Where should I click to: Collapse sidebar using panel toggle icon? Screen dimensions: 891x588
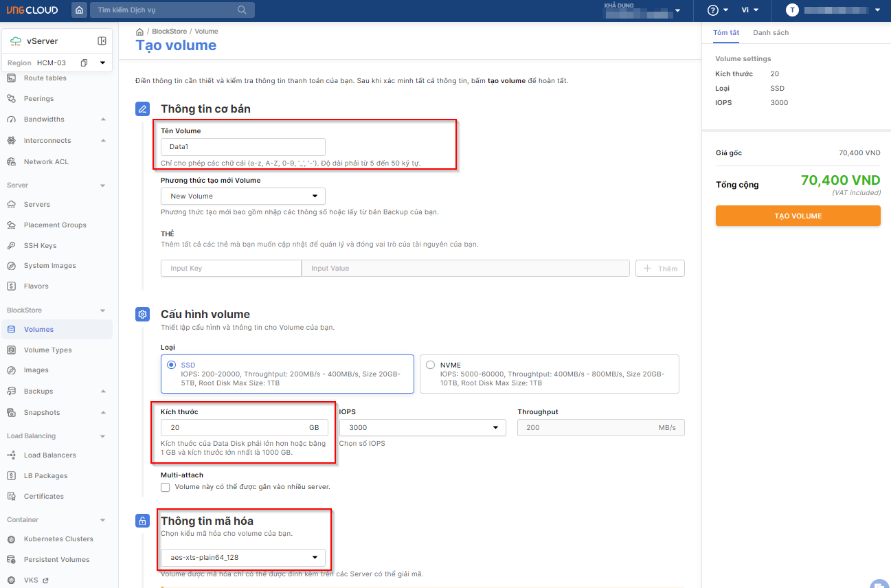point(102,41)
